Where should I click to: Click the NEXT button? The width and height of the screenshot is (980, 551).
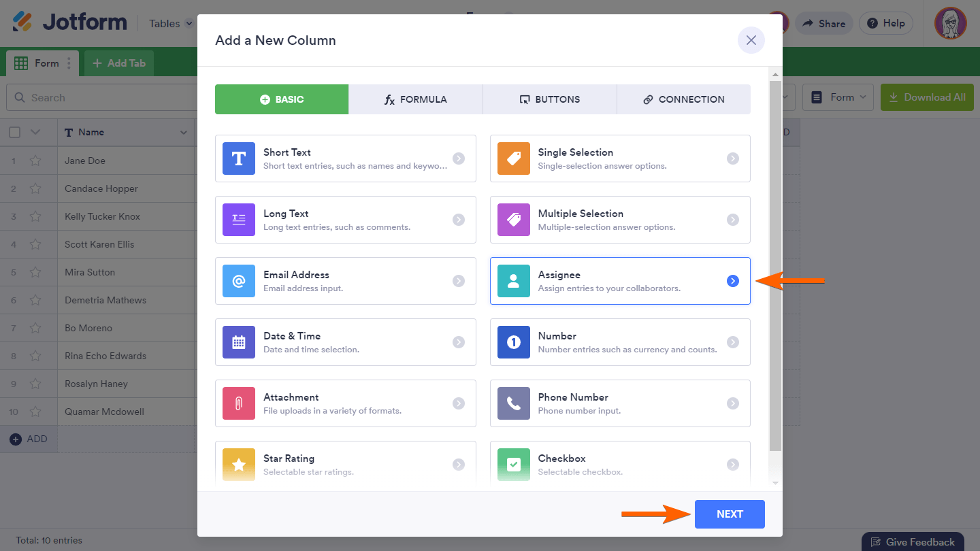click(x=730, y=514)
